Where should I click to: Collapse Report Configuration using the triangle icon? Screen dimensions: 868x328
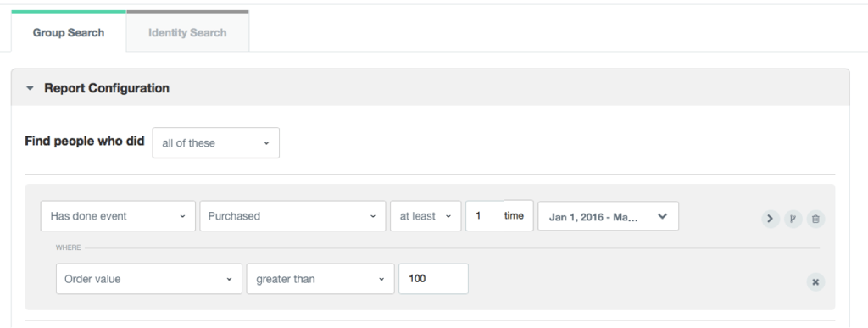[31, 88]
